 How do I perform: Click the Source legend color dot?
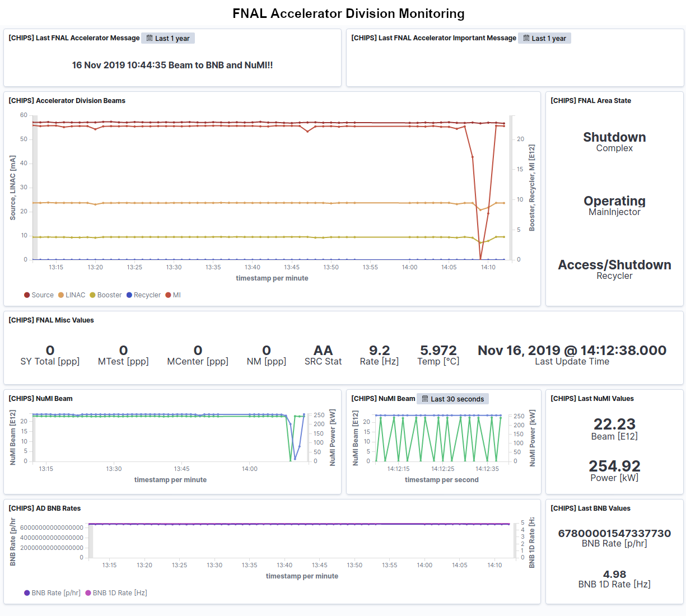click(27, 295)
